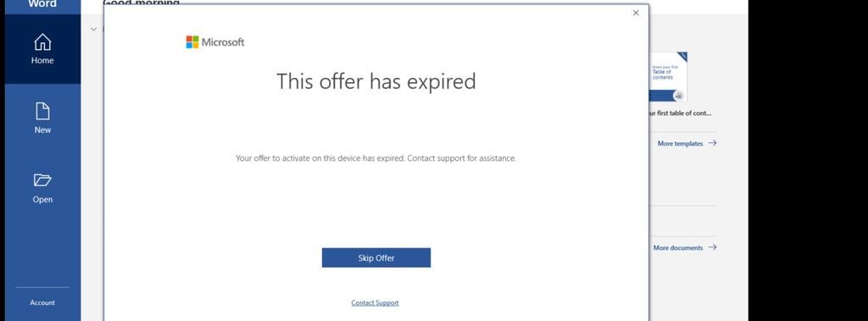The height and width of the screenshot is (321, 868).
Task: Click the Good morning greeting header
Action: click(x=142, y=3)
